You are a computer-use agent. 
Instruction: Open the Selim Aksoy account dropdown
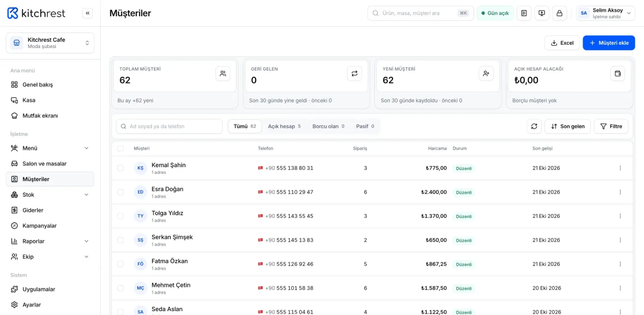tap(605, 13)
